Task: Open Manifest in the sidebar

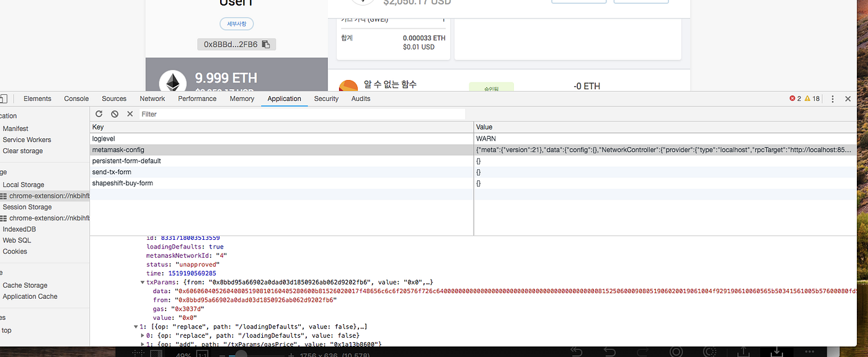Action: click(x=15, y=129)
